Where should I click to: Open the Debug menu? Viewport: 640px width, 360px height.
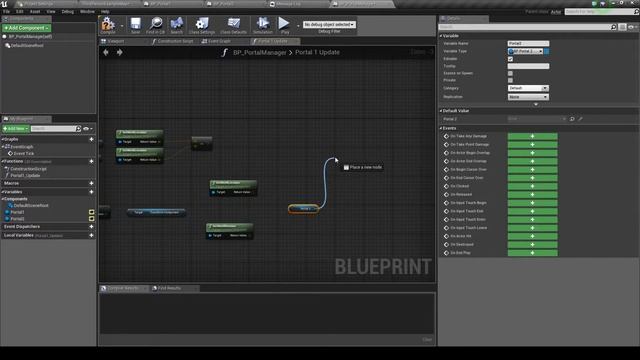(67, 11)
